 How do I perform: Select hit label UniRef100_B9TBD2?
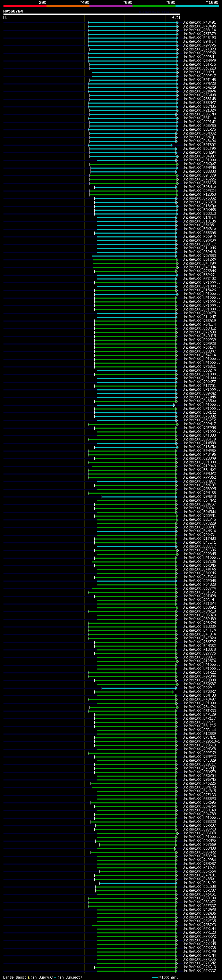click(199, 145)
